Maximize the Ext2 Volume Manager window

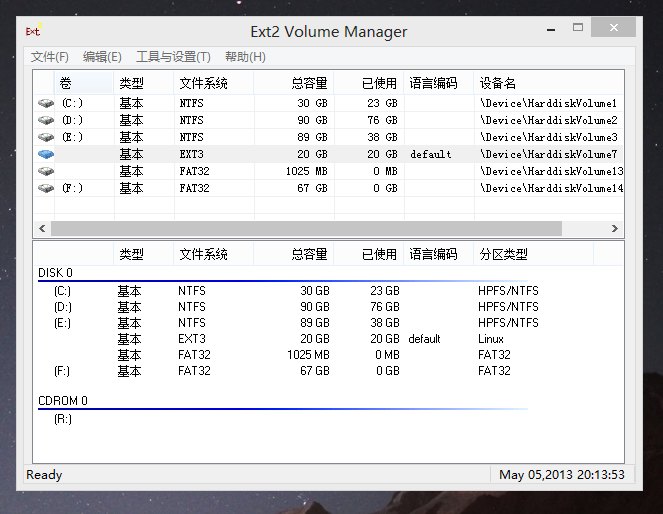point(578,28)
